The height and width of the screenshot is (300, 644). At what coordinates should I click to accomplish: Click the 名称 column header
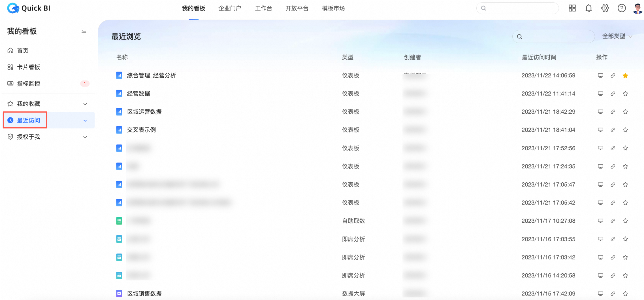[x=122, y=57]
